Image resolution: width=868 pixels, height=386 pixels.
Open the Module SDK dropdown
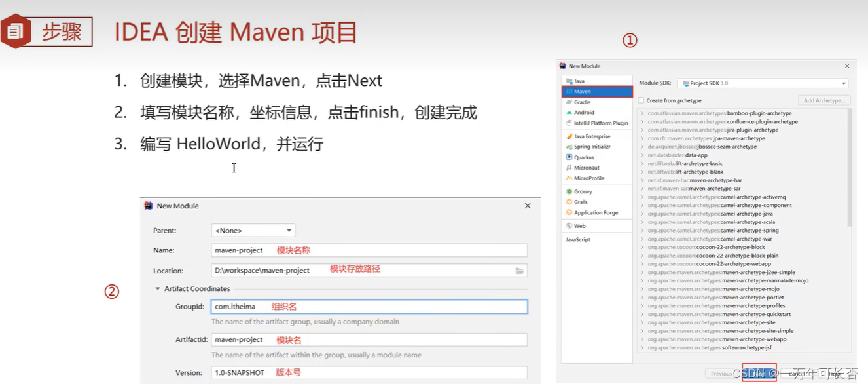tap(763, 83)
